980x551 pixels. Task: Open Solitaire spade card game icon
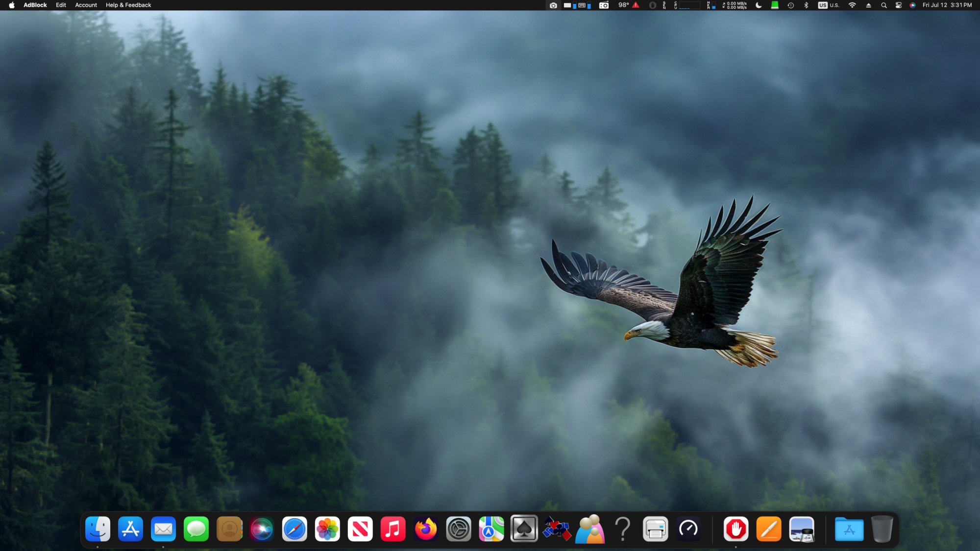point(524,529)
